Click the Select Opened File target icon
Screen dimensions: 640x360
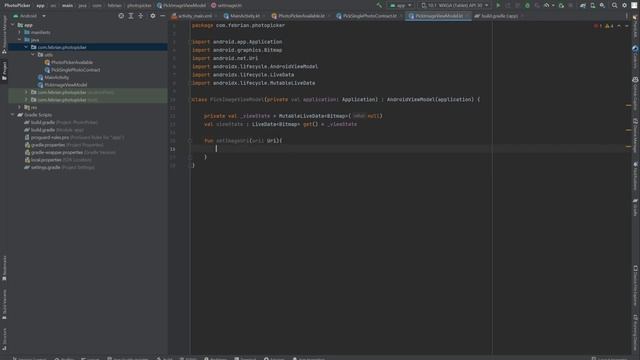(121, 16)
